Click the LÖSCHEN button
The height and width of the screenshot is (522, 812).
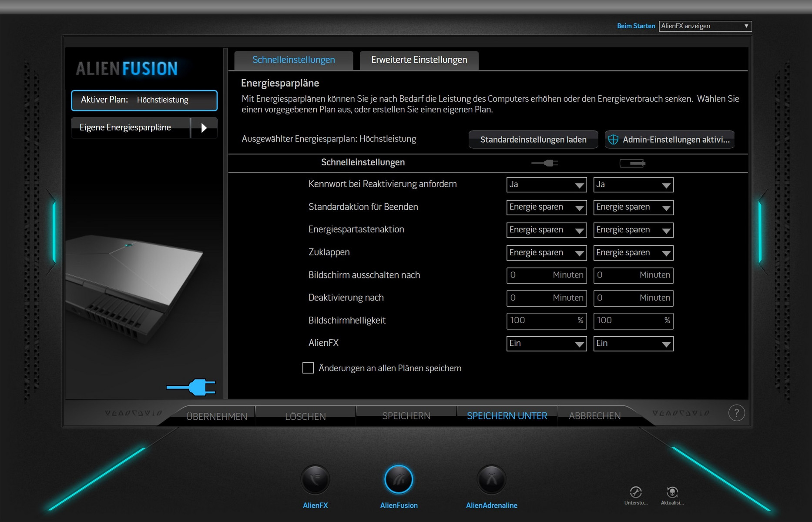tap(305, 416)
